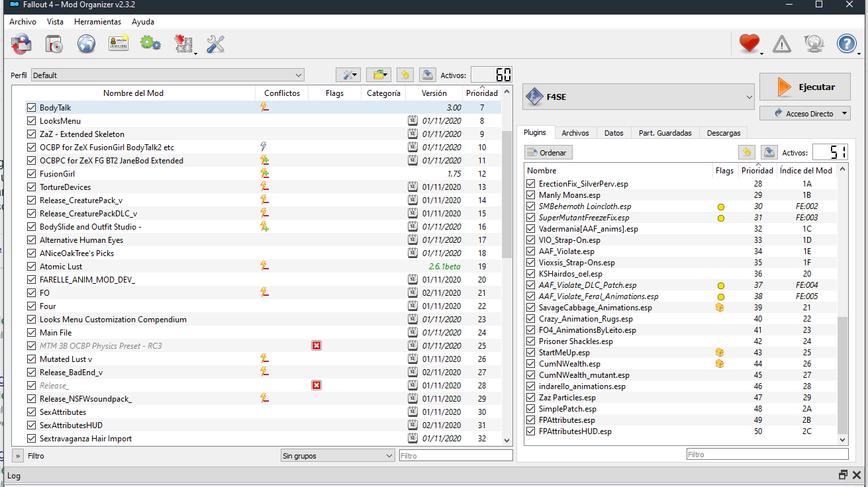Open the executables gears icon

150,44
